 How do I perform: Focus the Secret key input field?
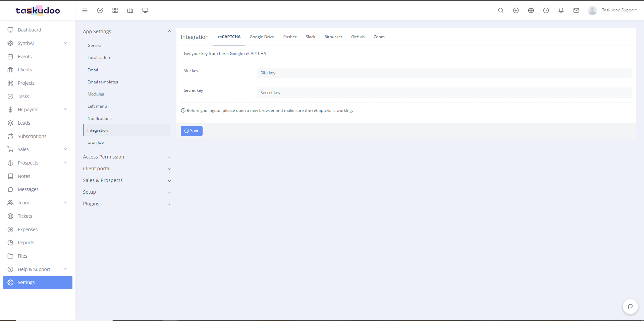(444, 93)
